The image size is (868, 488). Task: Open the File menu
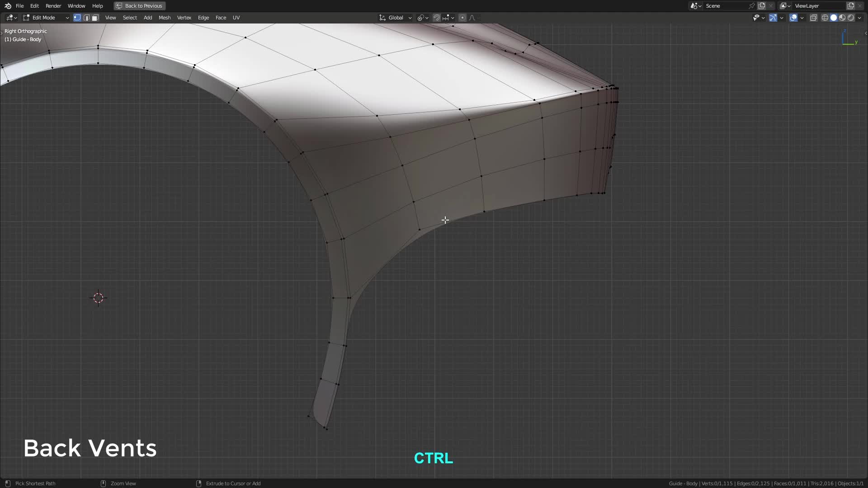19,6
